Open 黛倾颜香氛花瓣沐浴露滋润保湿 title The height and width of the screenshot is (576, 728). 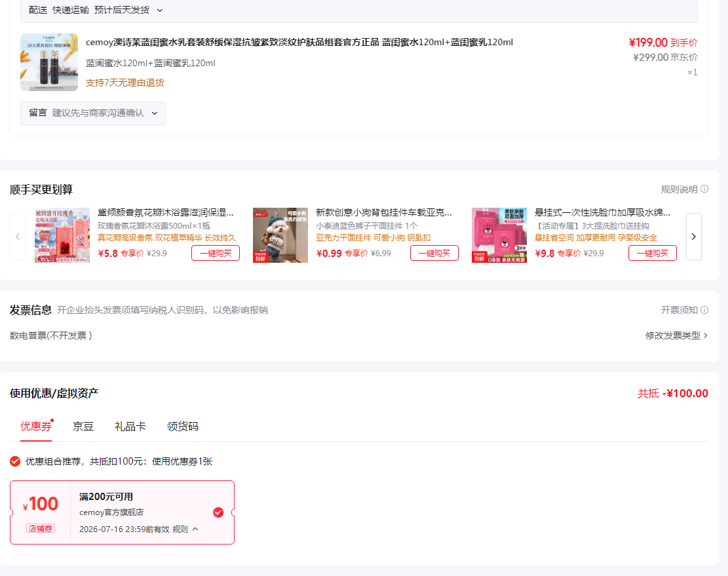pyautogui.click(x=165, y=212)
